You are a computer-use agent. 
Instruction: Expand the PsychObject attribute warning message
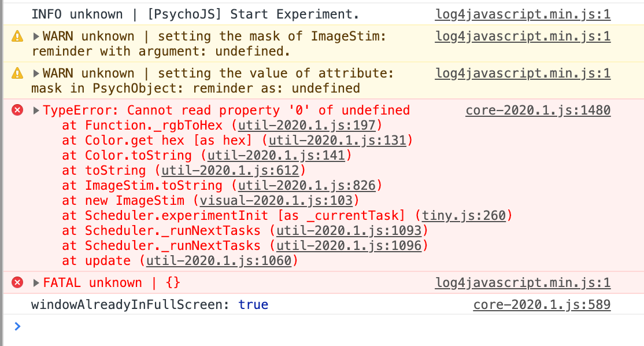[x=36, y=73]
